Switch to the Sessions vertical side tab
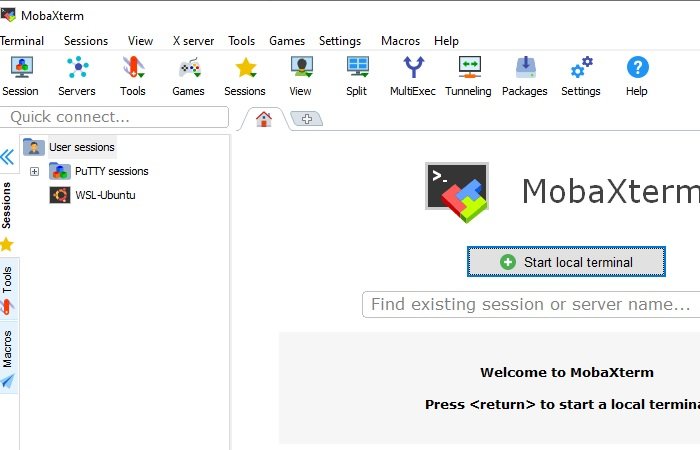The image size is (700, 450). click(7, 217)
